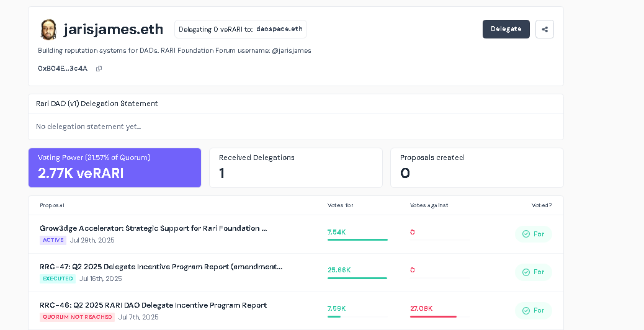Click the ACTIVE status badge
The image size is (644, 330).
point(53,240)
